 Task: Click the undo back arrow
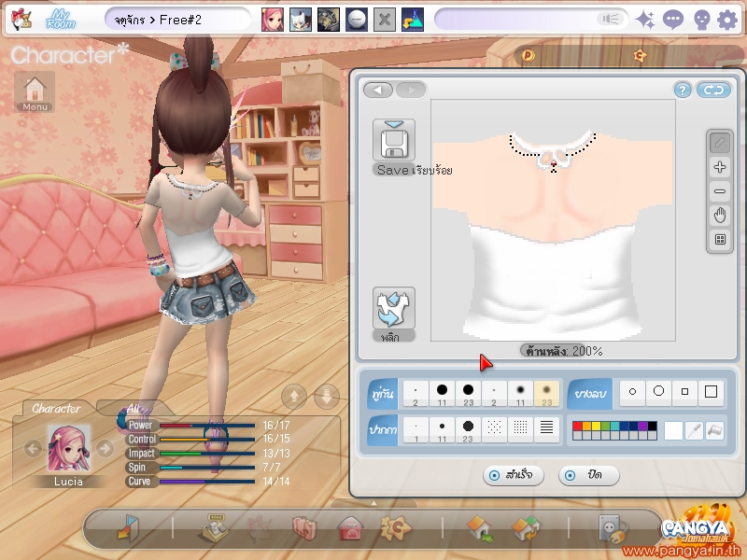click(x=378, y=90)
